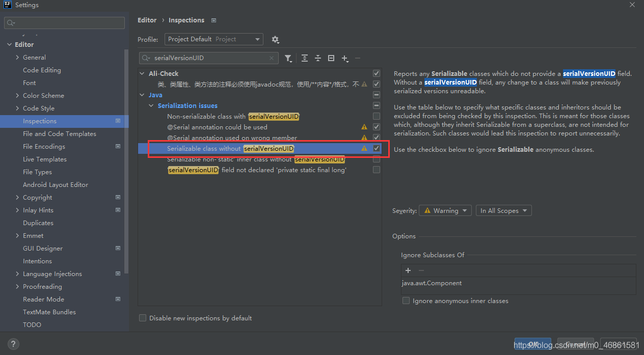
Task: Open TODO settings
Action: 32,325
